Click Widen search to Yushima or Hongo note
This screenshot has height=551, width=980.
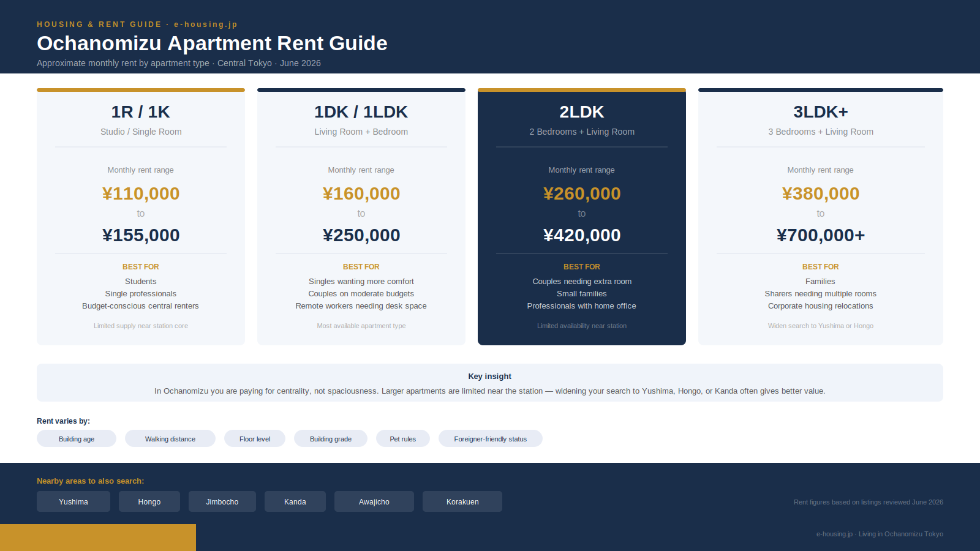click(821, 326)
